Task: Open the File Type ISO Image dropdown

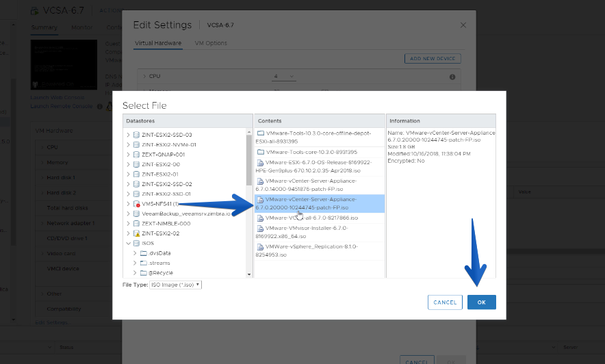Action: (x=176, y=285)
